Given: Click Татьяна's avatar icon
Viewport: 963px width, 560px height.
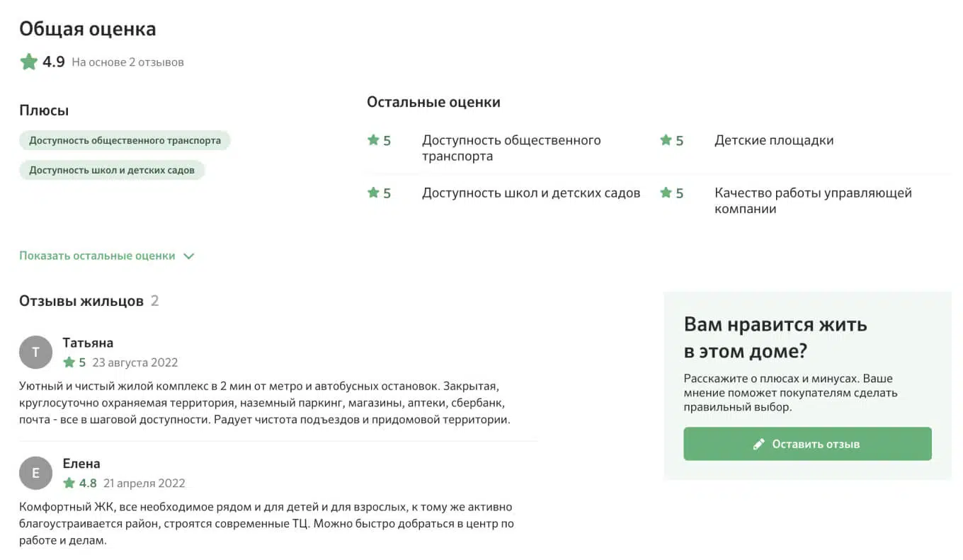Looking at the screenshot, I should click(x=35, y=352).
